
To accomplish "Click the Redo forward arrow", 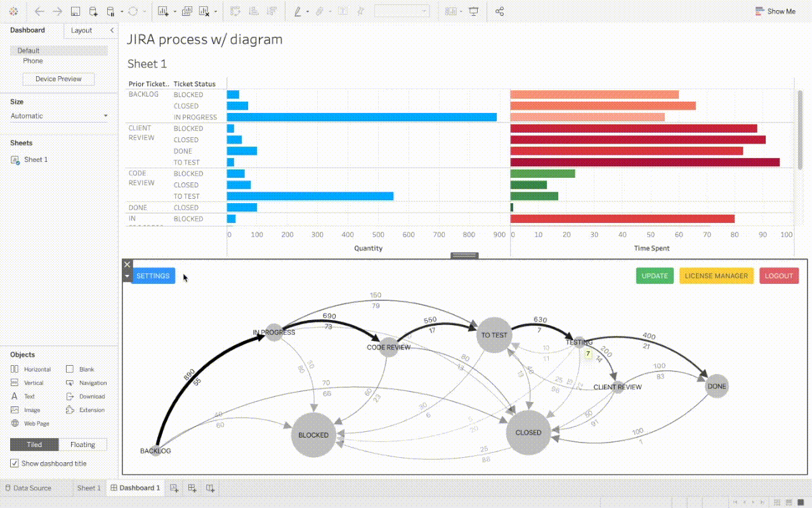I will [57, 11].
